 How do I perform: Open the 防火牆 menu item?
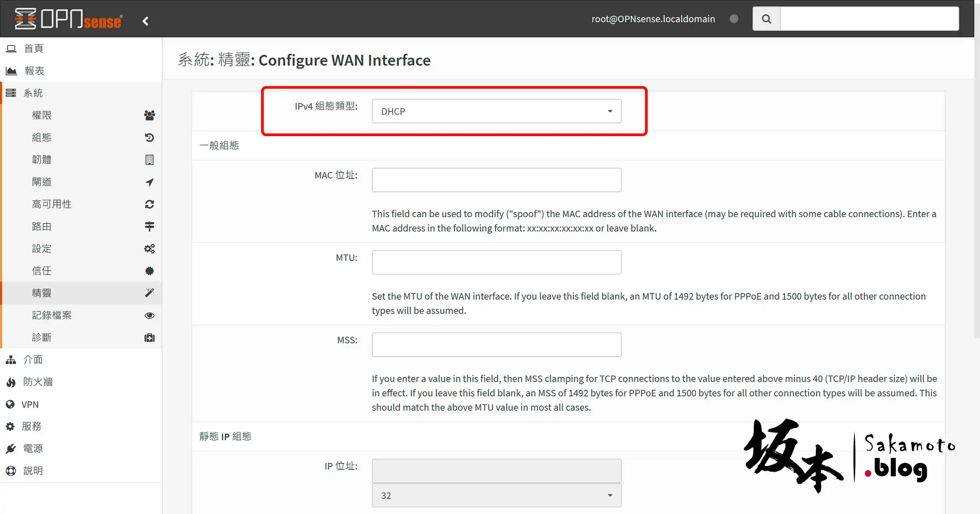tap(38, 382)
